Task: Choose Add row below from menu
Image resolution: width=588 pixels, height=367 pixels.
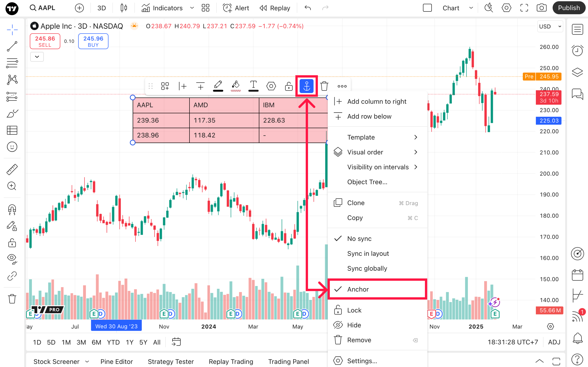Action: coord(369,116)
